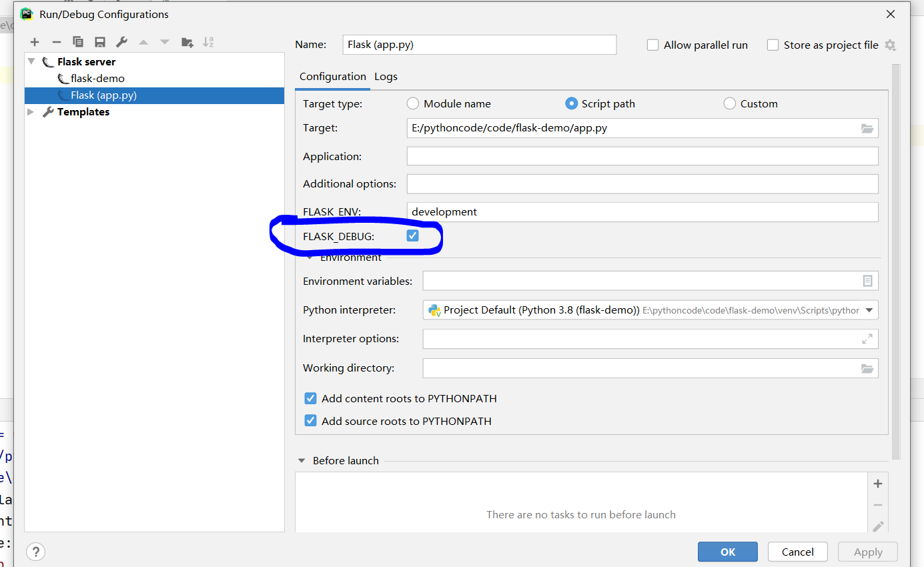Select the flask-demo configuration
The image size is (924, 567).
pyautogui.click(x=97, y=78)
